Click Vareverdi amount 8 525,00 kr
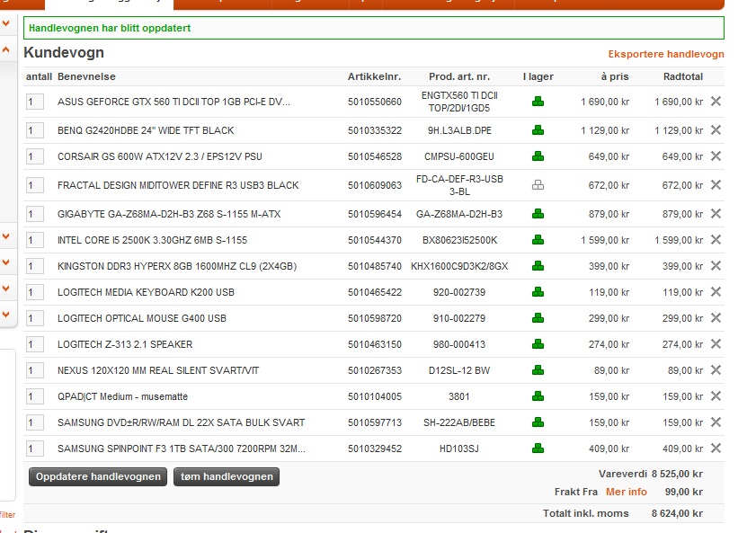Viewport: 756px width, 533px height. 677,474
